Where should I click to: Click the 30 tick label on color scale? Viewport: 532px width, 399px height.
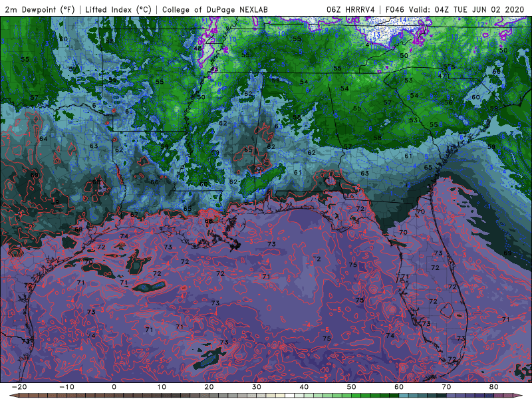(x=257, y=387)
